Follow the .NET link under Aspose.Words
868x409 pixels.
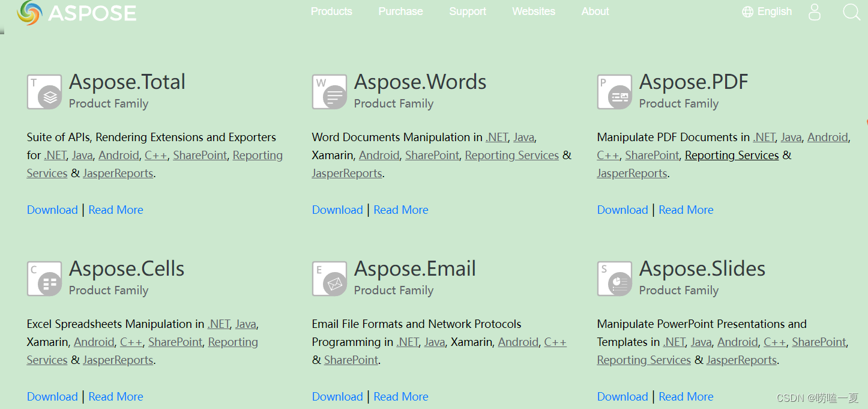click(497, 137)
